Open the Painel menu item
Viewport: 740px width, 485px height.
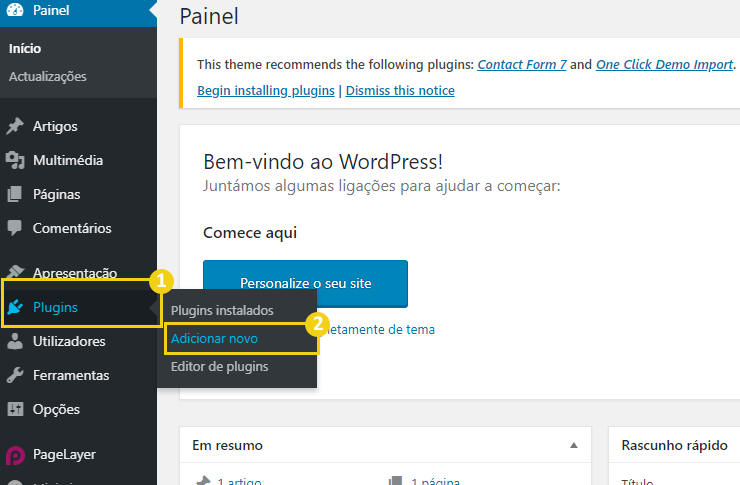tap(78, 10)
